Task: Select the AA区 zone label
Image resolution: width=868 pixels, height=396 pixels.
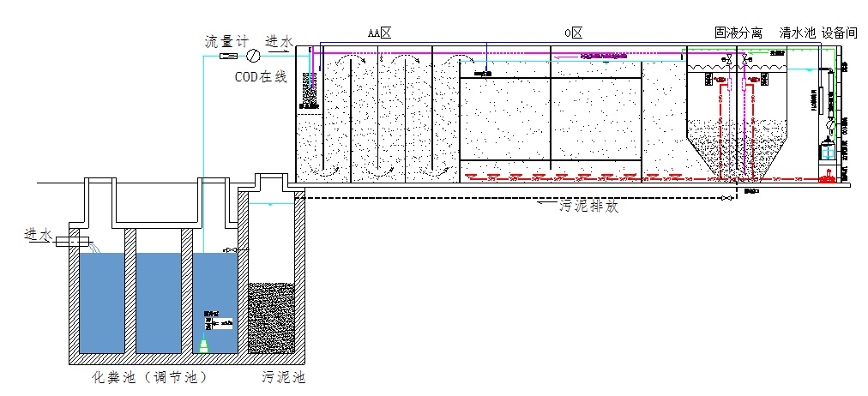Action: click(x=379, y=33)
